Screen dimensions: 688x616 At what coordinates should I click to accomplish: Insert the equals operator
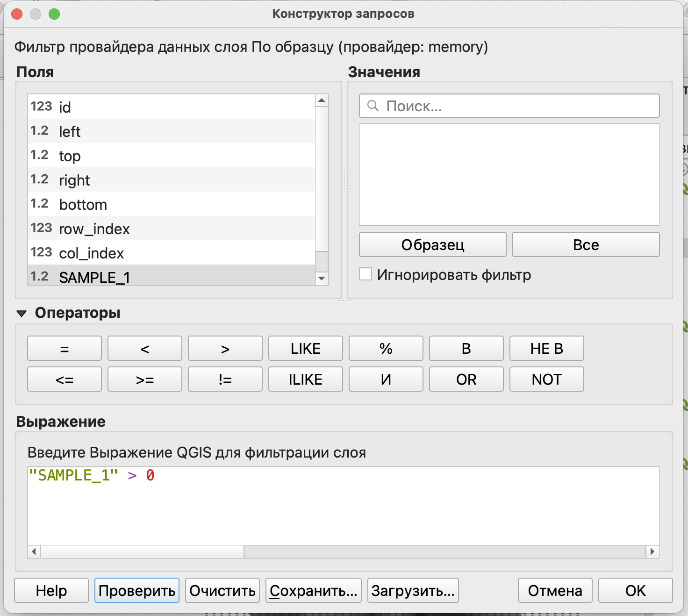(64, 349)
